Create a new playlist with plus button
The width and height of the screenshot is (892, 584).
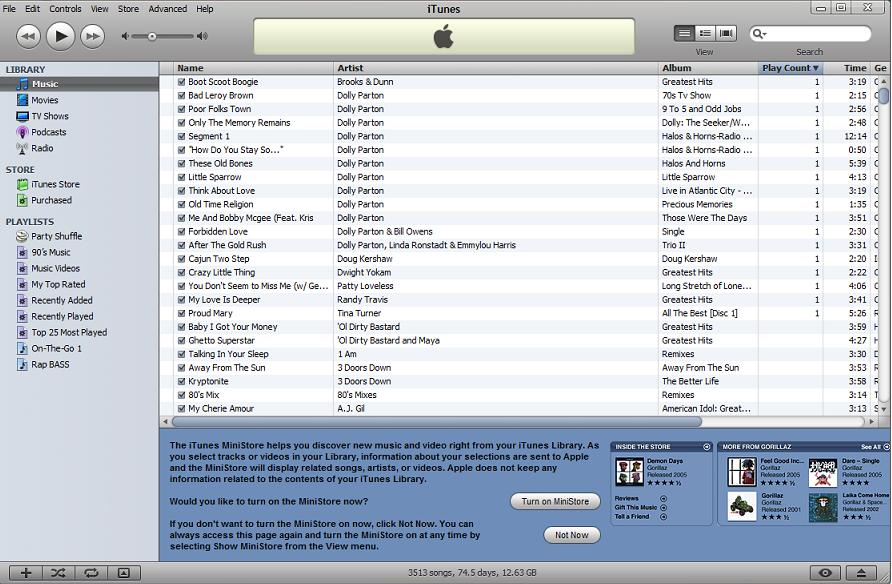pyautogui.click(x=26, y=573)
